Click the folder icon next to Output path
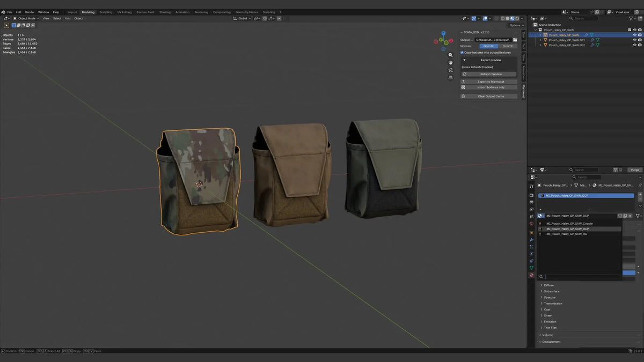Viewport: 644px width, 362px height. coord(515,40)
